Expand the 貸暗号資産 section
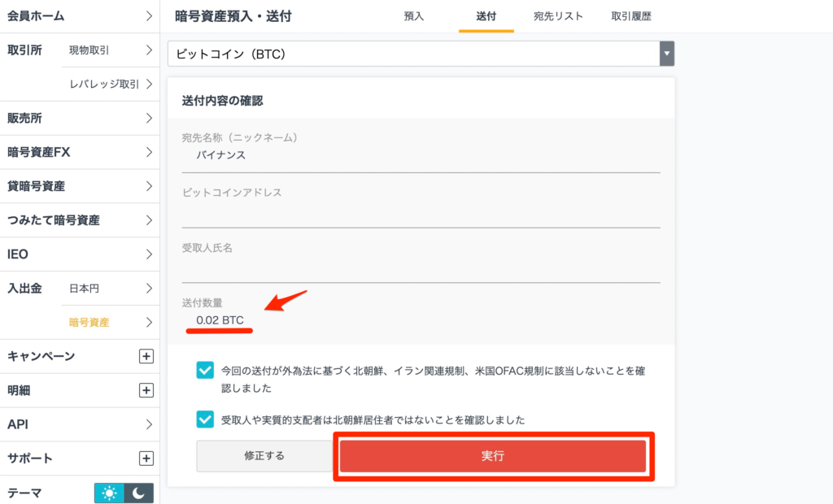This screenshot has width=833, height=504. click(x=149, y=186)
